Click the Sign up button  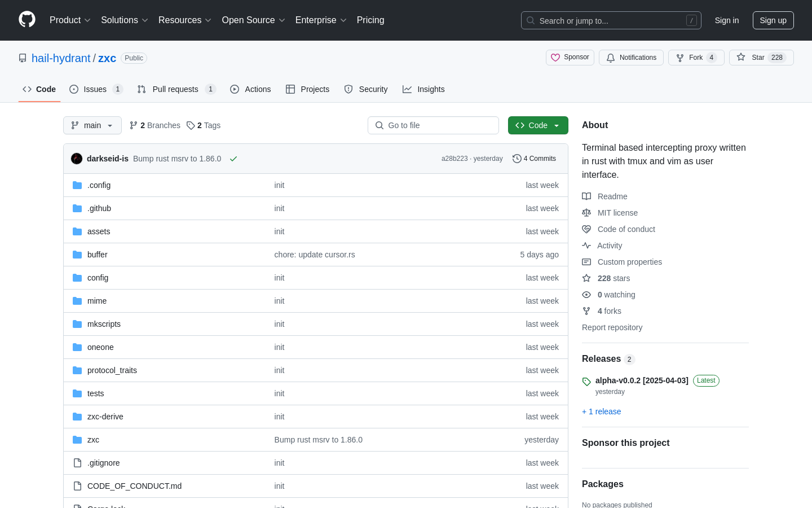pyautogui.click(x=773, y=20)
